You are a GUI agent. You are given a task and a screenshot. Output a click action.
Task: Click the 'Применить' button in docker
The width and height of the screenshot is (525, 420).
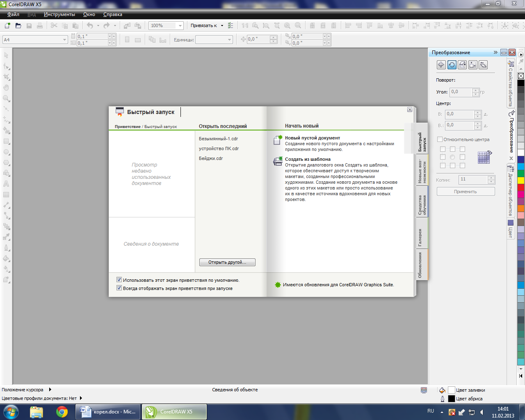click(466, 192)
